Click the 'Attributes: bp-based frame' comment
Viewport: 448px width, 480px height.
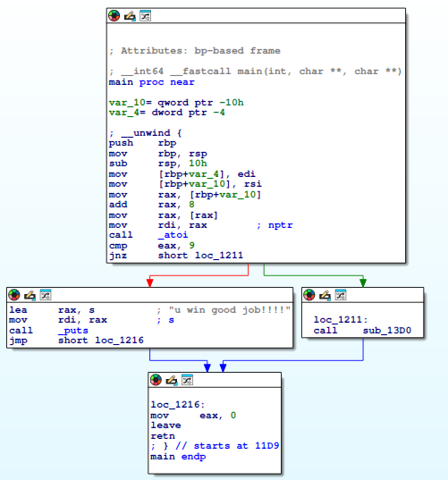[x=195, y=51]
